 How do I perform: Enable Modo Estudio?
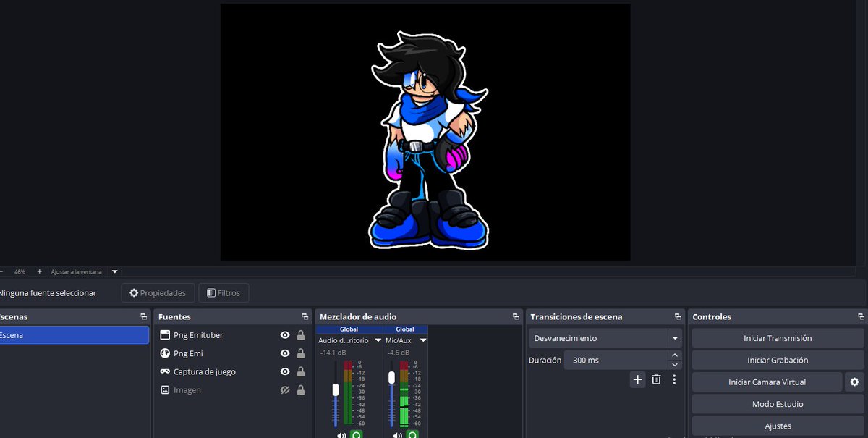(x=778, y=404)
